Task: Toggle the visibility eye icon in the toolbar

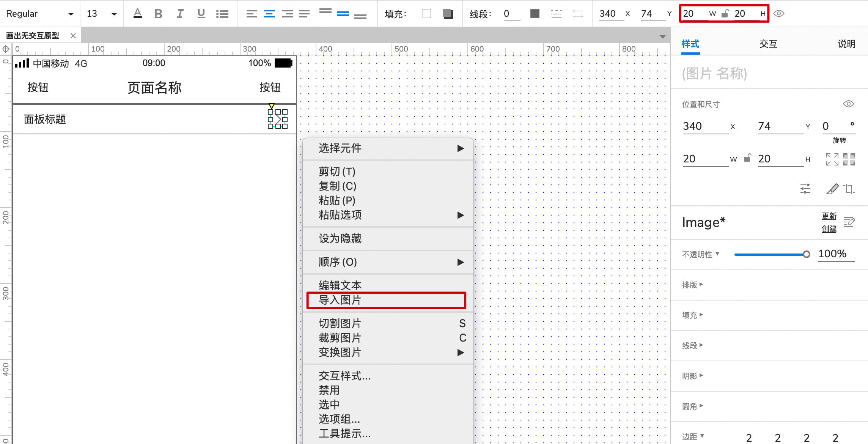Action: coord(780,13)
